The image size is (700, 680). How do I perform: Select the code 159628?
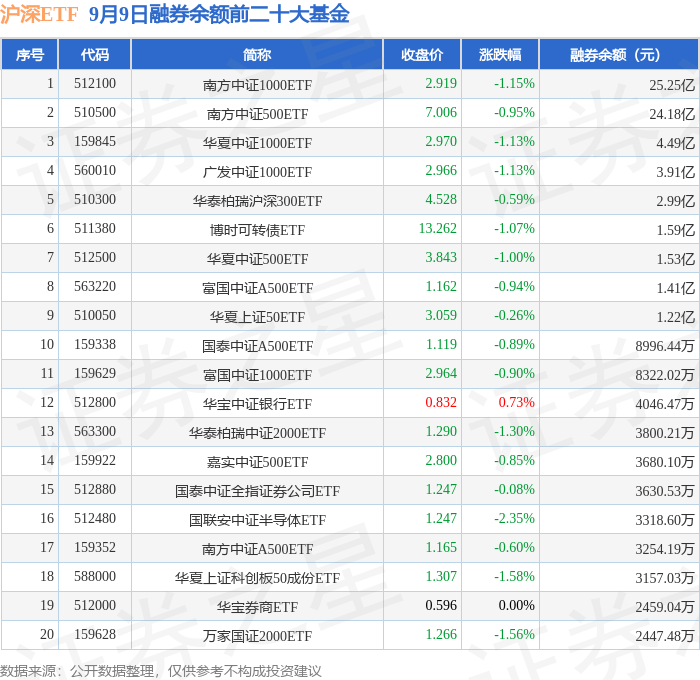95,634
